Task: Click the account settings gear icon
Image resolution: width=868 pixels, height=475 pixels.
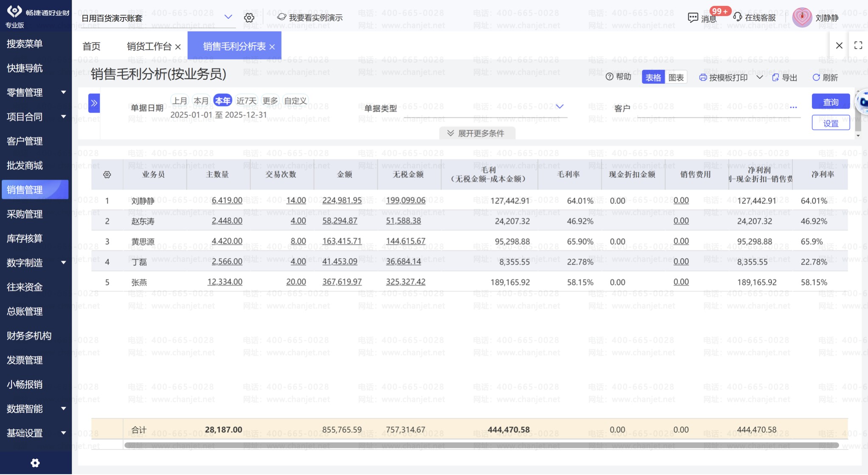Action: (x=249, y=18)
